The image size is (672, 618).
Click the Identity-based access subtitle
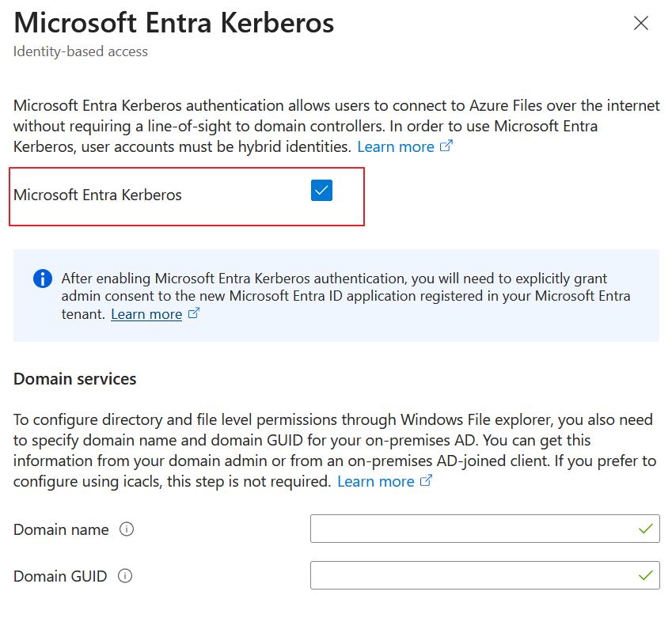pyautogui.click(x=81, y=51)
